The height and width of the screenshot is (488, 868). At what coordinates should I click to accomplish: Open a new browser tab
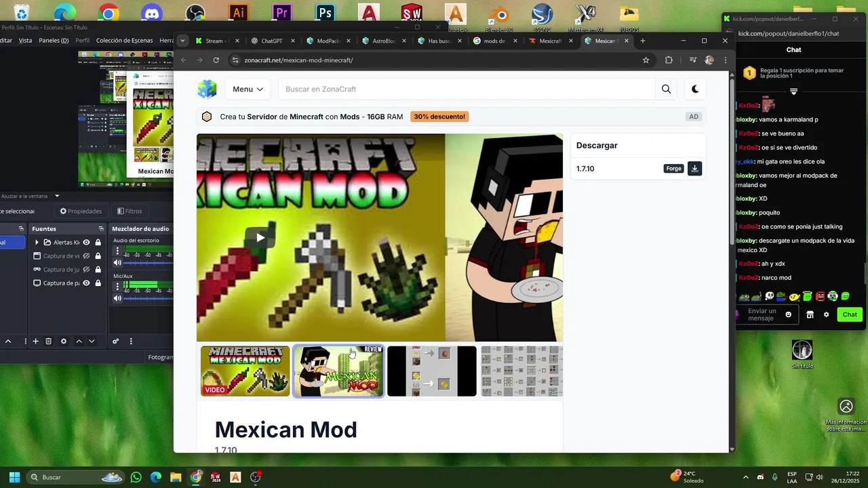click(643, 41)
